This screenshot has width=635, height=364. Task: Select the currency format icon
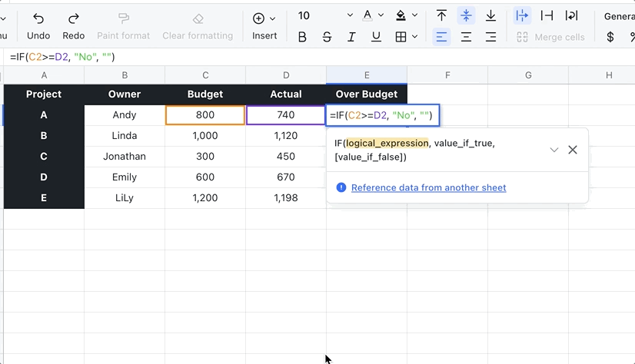click(x=610, y=37)
